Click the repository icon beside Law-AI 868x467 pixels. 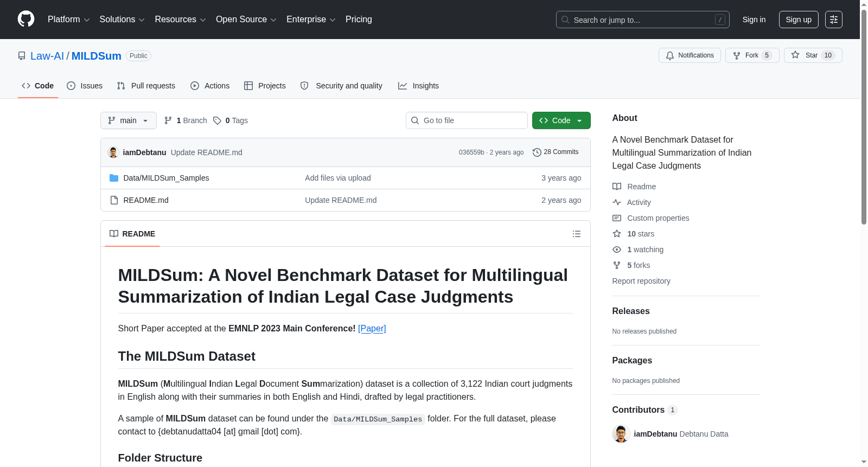(22, 56)
